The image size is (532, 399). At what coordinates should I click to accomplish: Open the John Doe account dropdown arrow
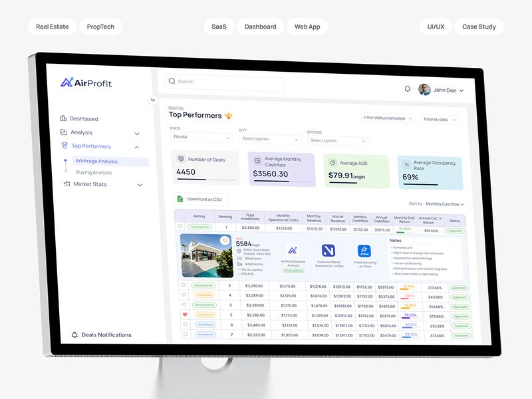click(462, 90)
